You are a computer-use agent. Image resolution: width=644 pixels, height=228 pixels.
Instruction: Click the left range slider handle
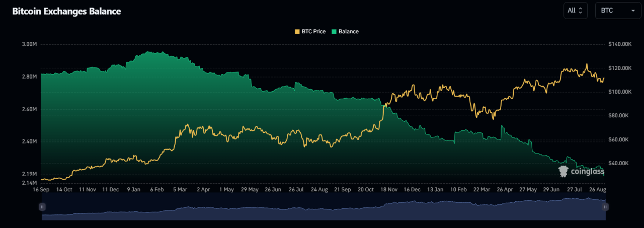(x=42, y=206)
